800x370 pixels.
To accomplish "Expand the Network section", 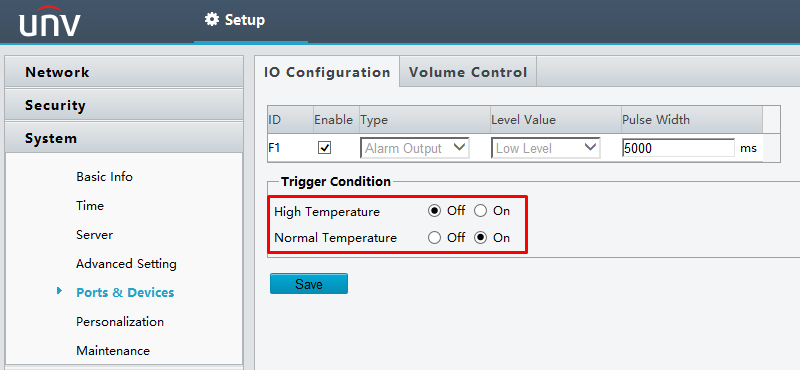I will [x=124, y=72].
